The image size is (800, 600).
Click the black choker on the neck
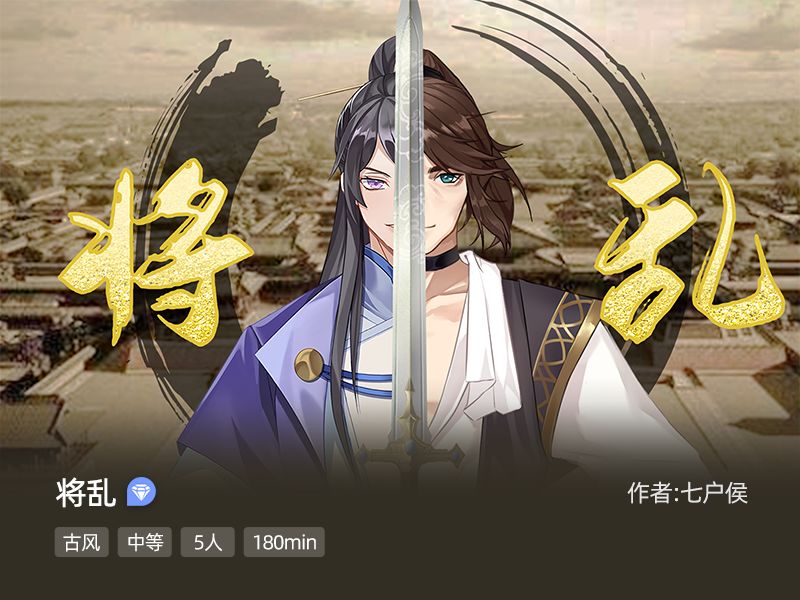click(442, 261)
